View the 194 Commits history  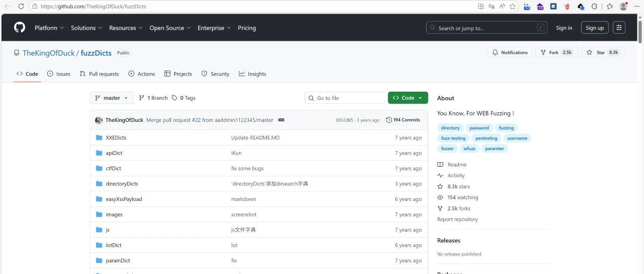pos(403,120)
